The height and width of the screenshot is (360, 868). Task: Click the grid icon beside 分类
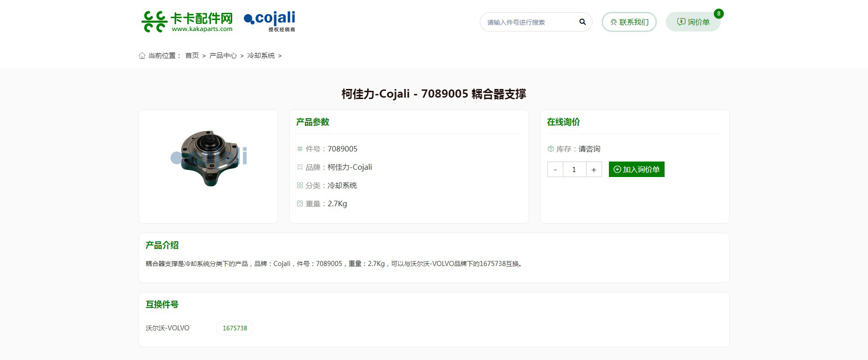coord(300,185)
